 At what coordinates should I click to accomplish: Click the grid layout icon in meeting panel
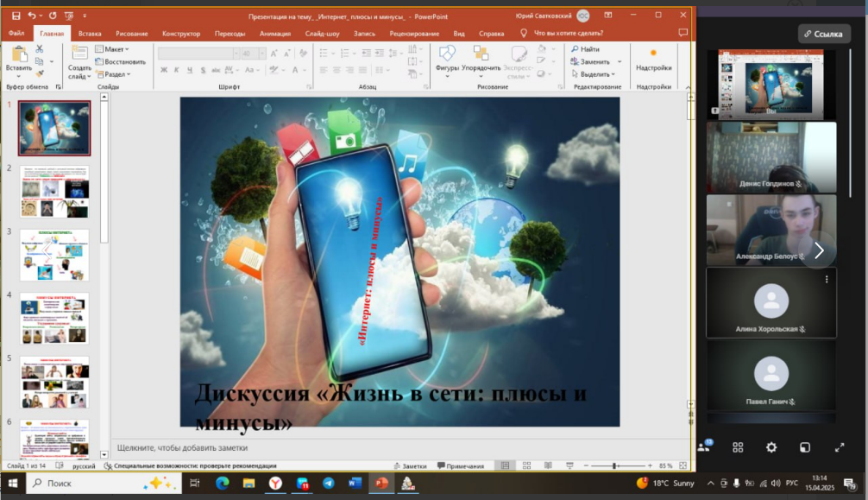pos(738,447)
